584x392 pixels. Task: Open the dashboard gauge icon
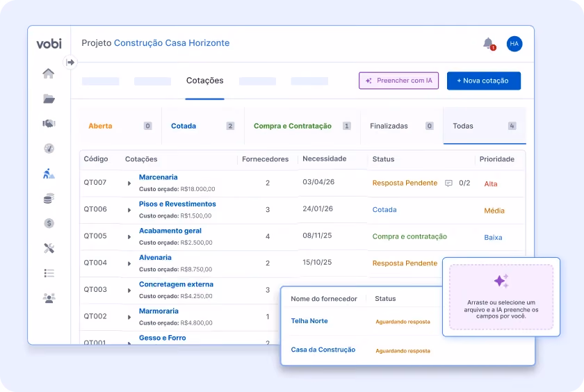tap(49, 149)
